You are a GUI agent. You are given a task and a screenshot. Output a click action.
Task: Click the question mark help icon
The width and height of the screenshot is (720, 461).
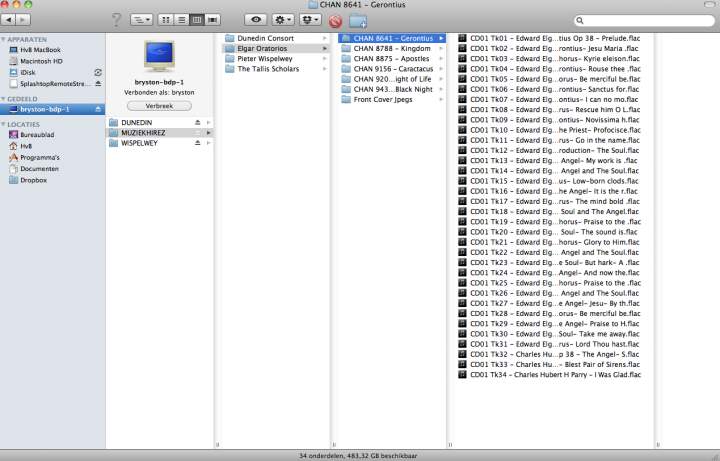[x=117, y=20]
